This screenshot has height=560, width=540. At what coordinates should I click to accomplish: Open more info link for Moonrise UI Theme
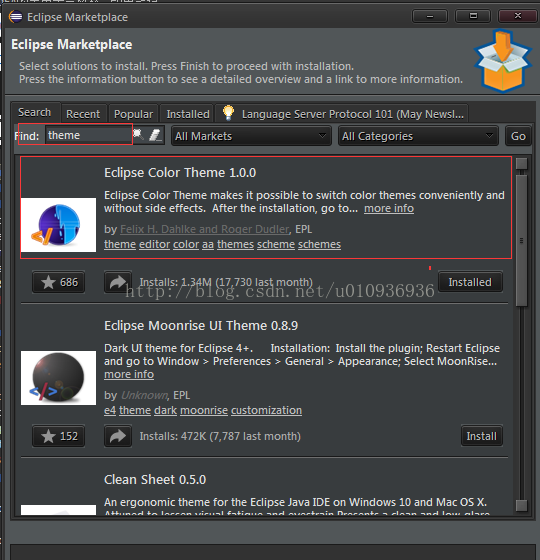tap(129, 374)
